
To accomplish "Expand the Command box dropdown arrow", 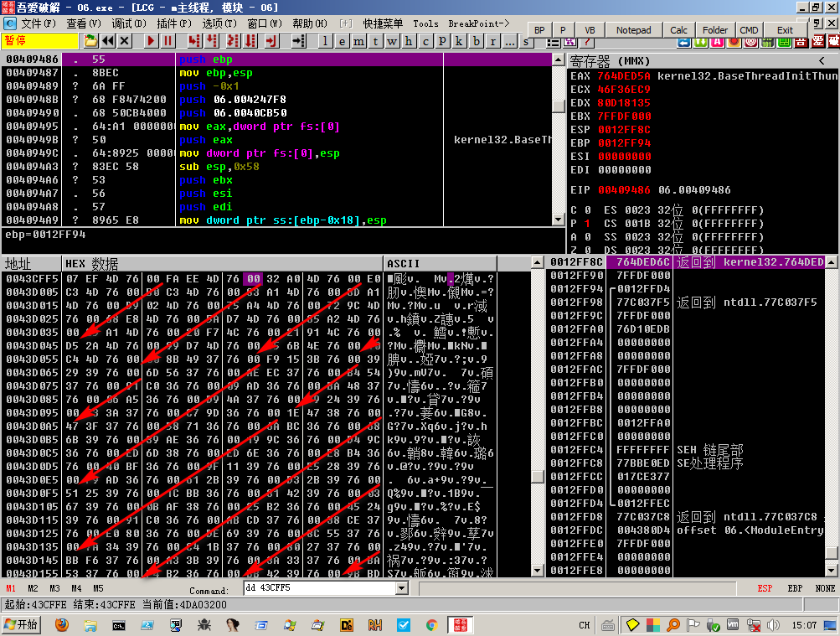I will 402,588.
